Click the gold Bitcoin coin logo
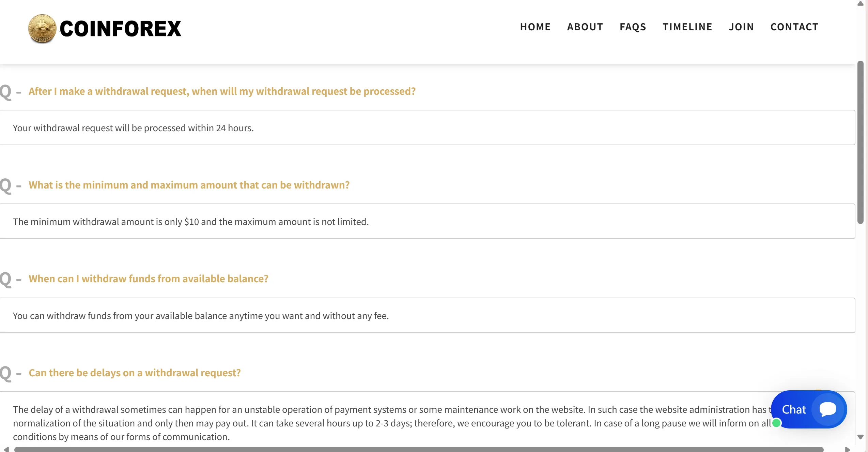 [42, 29]
